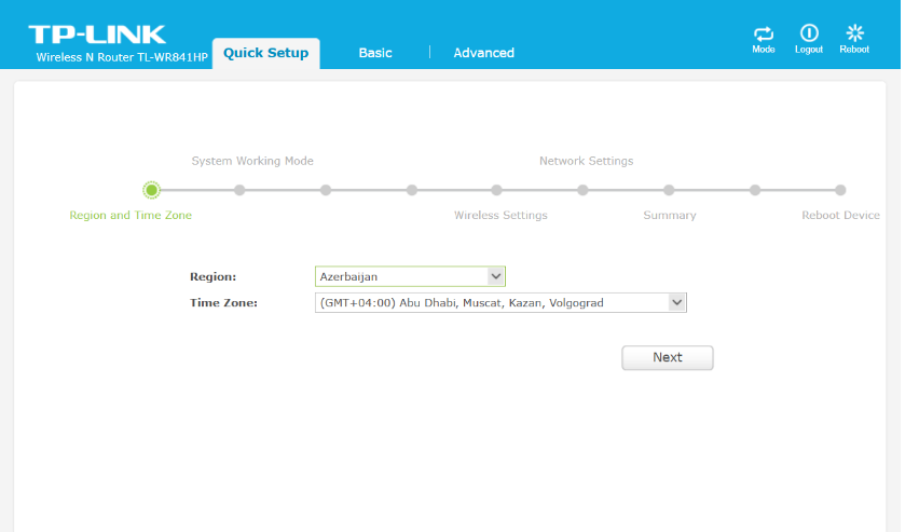
Task: Click the Region and Time Zone step label
Action: (130, 215)
